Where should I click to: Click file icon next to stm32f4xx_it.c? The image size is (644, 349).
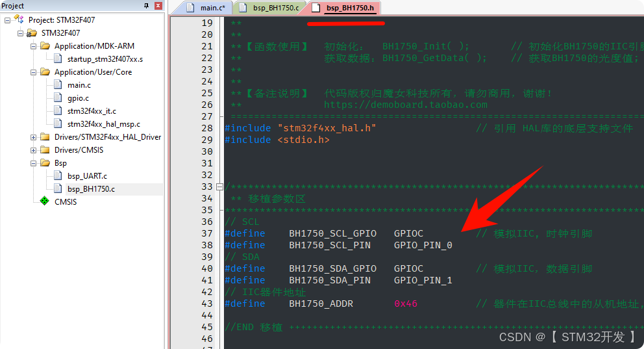point(58,110)
